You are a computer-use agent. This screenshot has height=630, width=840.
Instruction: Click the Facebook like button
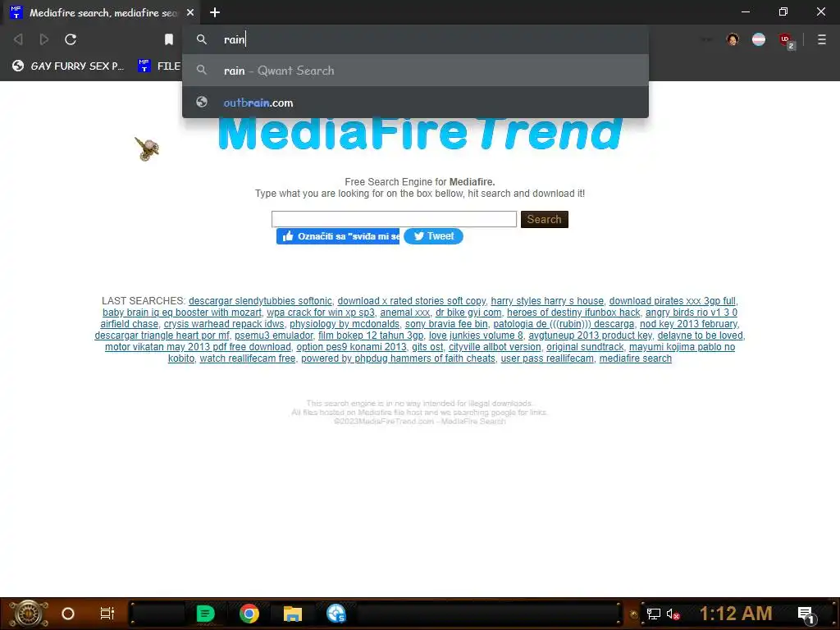(x=338, y=236)
